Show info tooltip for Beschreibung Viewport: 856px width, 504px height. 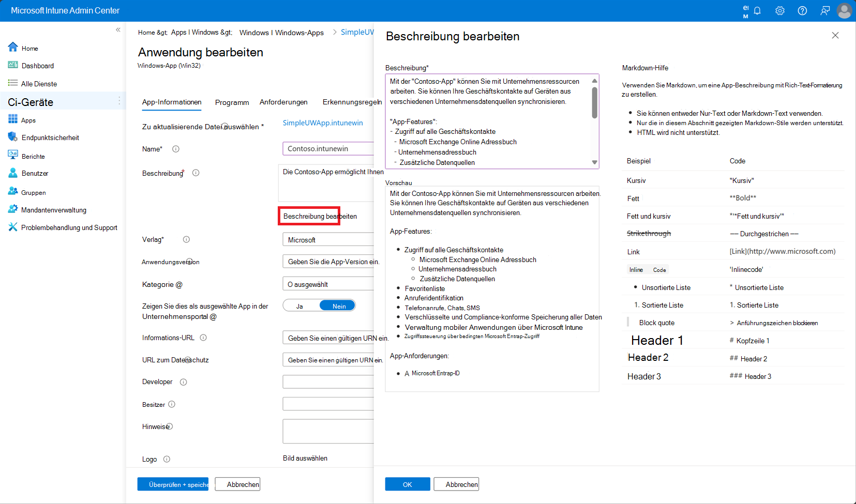pyautogui.click(x=196, y=173)
